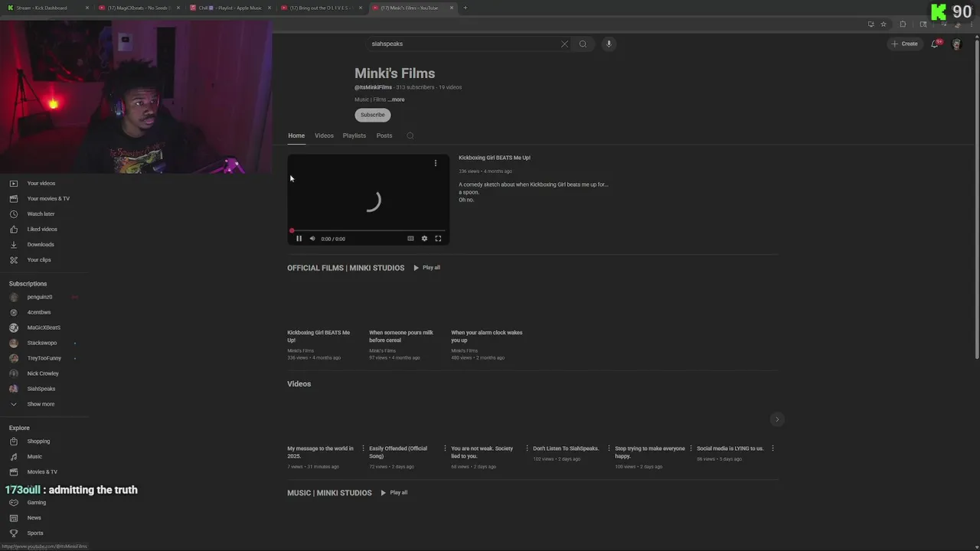
Task: Expand channel description with ...more
Action: click(x=396, y=99)
